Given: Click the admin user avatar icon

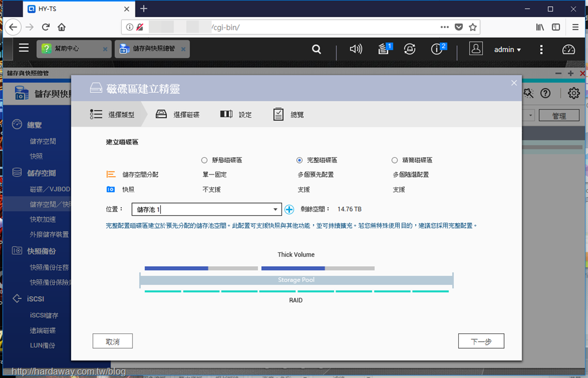Looking at the screenshot, I should (476, 49).
